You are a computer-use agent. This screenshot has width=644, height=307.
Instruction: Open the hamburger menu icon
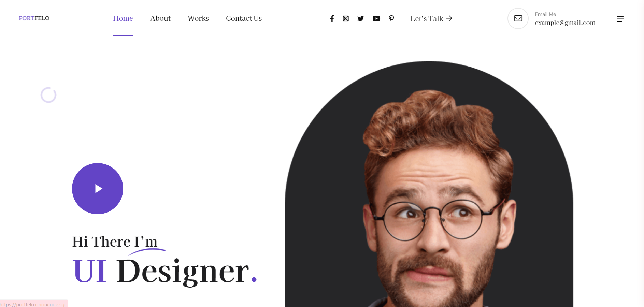[620, 19]
